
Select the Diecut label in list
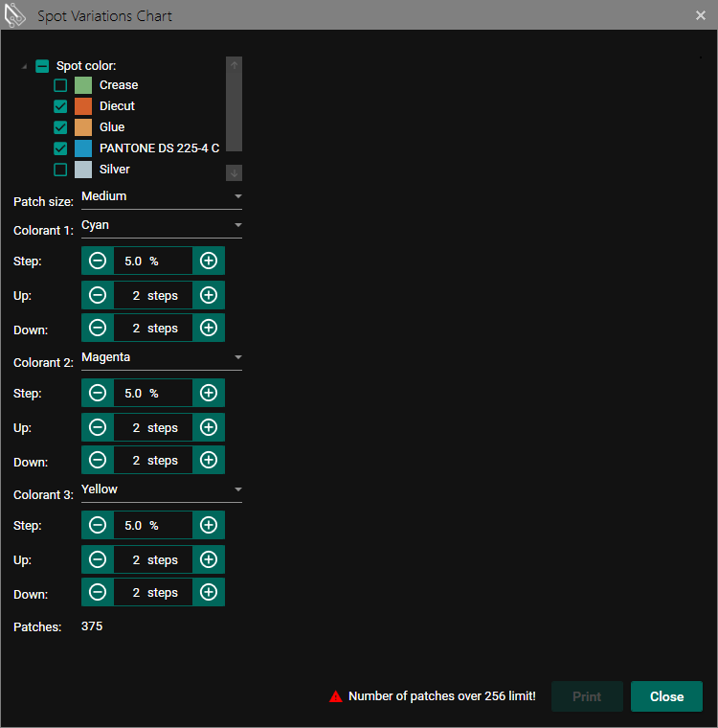[117, 106]
